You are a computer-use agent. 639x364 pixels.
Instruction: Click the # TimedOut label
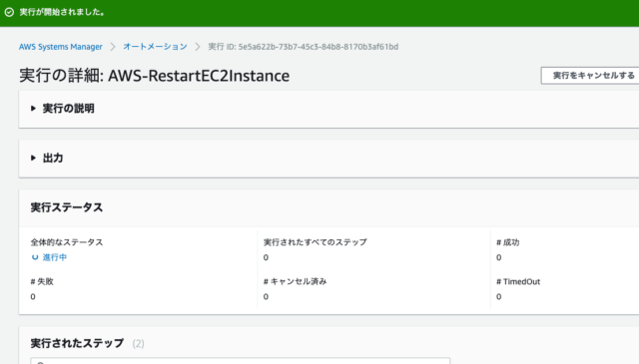[x=518, y=282]
